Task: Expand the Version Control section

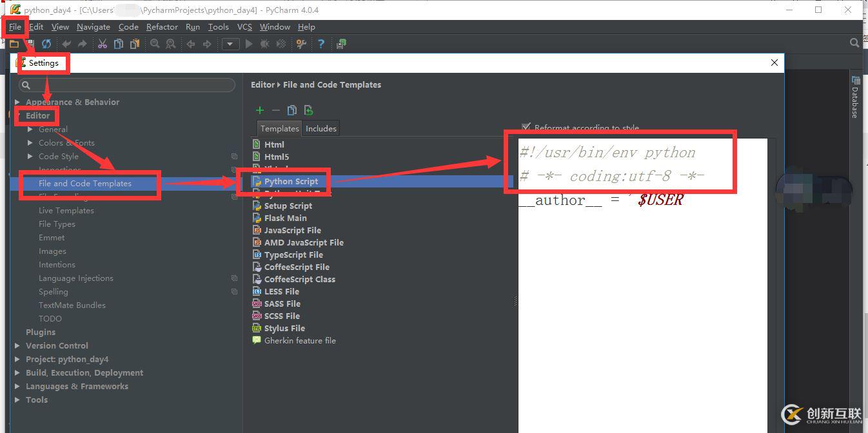Action: [x=17, y=345]
